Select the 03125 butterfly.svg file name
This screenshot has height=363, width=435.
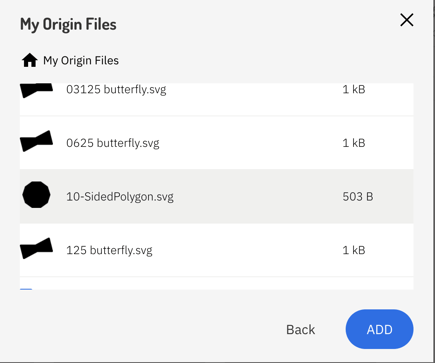pyautogui.click(x=116, y=89)
